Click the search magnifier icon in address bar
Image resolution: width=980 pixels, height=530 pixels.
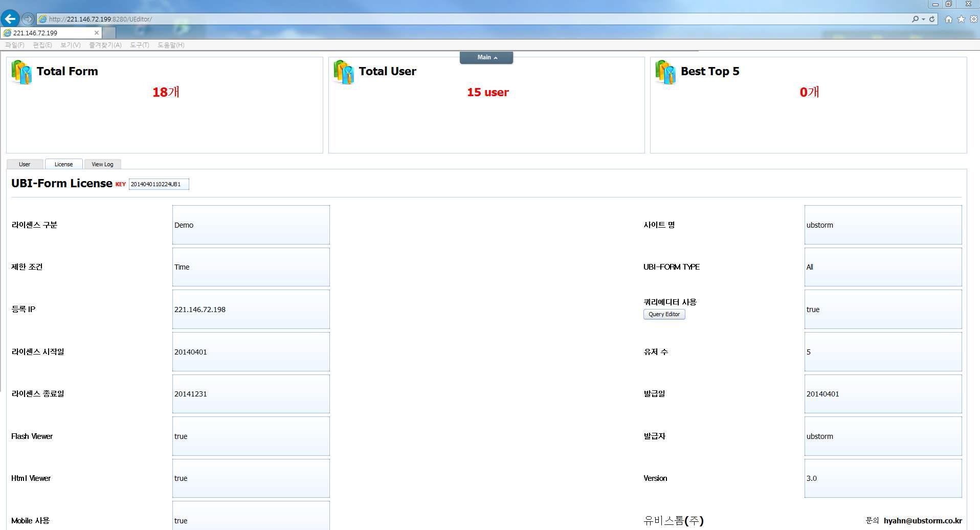click(x=915, y=19)
